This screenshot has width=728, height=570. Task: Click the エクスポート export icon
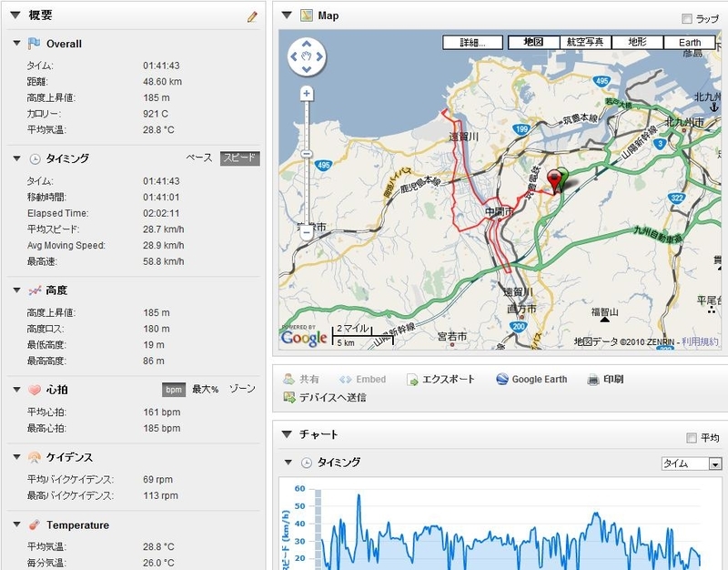[412, 380]
